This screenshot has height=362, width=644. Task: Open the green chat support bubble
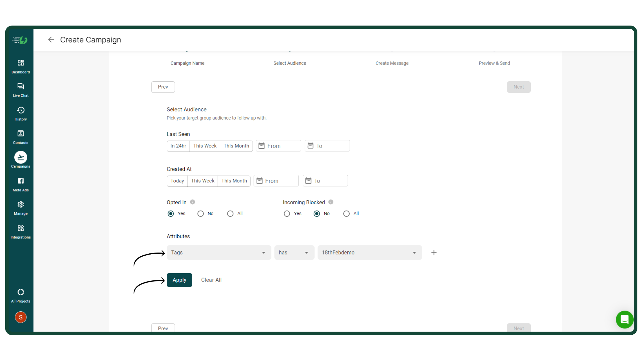624,319
